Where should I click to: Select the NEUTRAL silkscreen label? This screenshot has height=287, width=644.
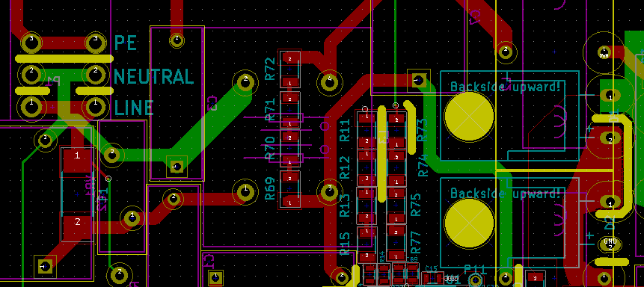click(153, 77)
